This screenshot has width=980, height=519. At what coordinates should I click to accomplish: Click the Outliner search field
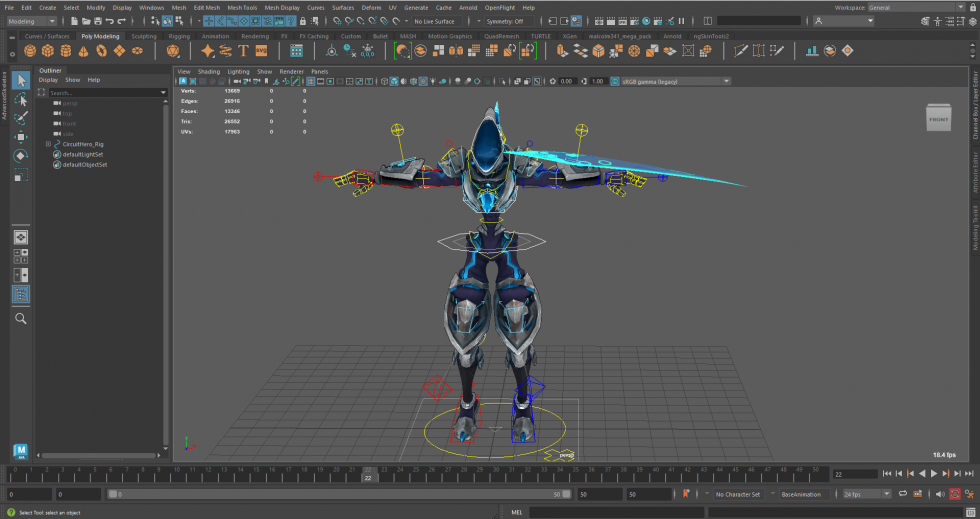click(x=102, y=93)
